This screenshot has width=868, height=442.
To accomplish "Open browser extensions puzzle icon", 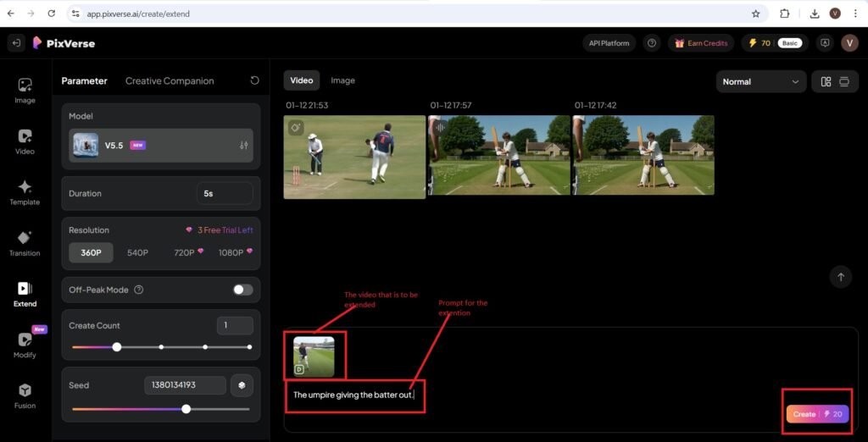I will (784, 14).
